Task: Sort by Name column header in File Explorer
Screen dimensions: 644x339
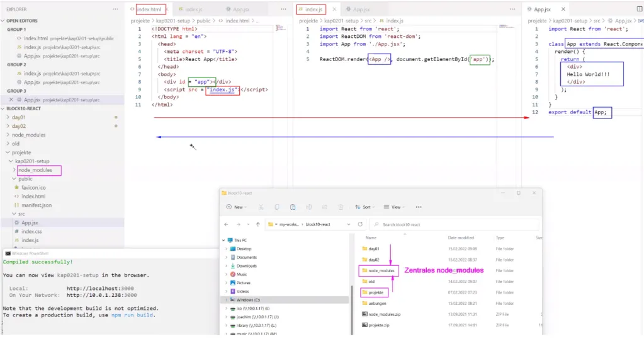Action: point(371,238)
